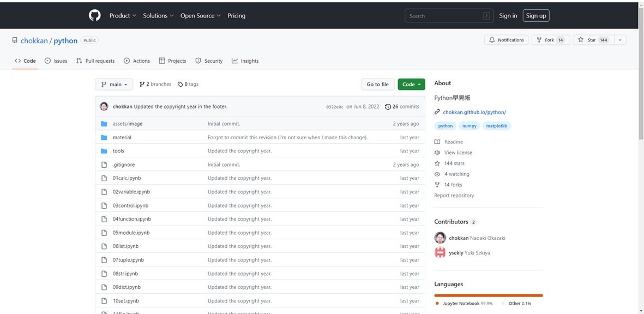The height and width of the screenshot is (314, 644).
Task: Click the 0322e0c commit hash
Action: [x=335, y=107]
